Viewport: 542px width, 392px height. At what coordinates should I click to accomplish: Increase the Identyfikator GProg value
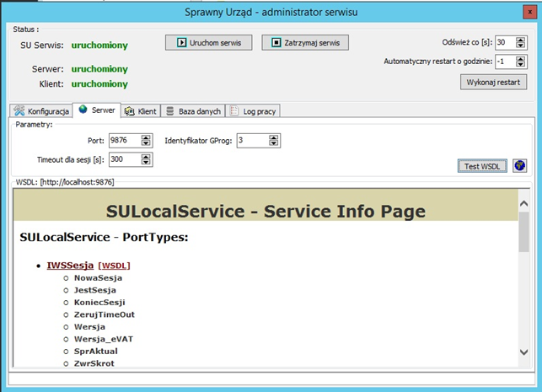(274, 137)
